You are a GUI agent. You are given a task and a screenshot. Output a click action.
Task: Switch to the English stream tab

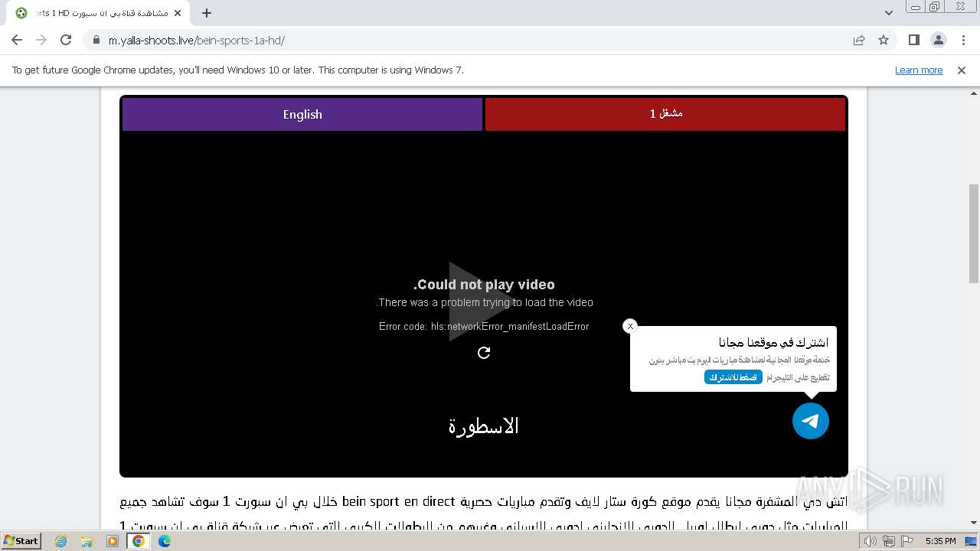[x=302, y=114]
